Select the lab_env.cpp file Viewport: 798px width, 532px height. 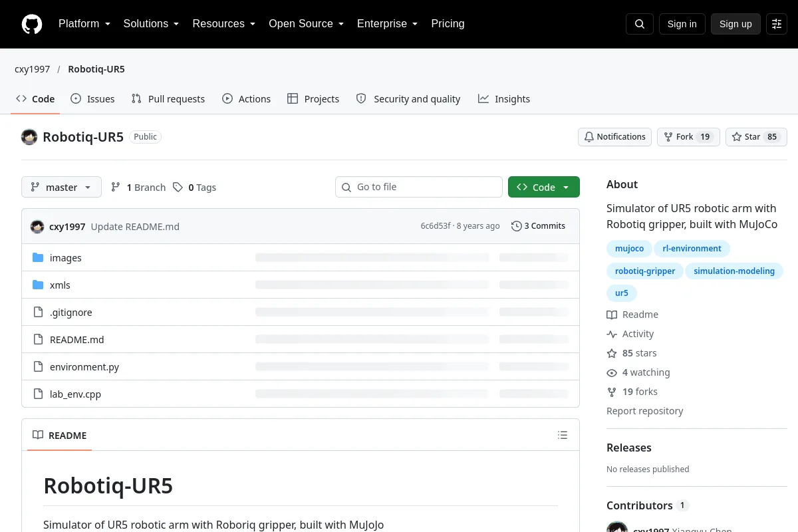pos(75,394)
